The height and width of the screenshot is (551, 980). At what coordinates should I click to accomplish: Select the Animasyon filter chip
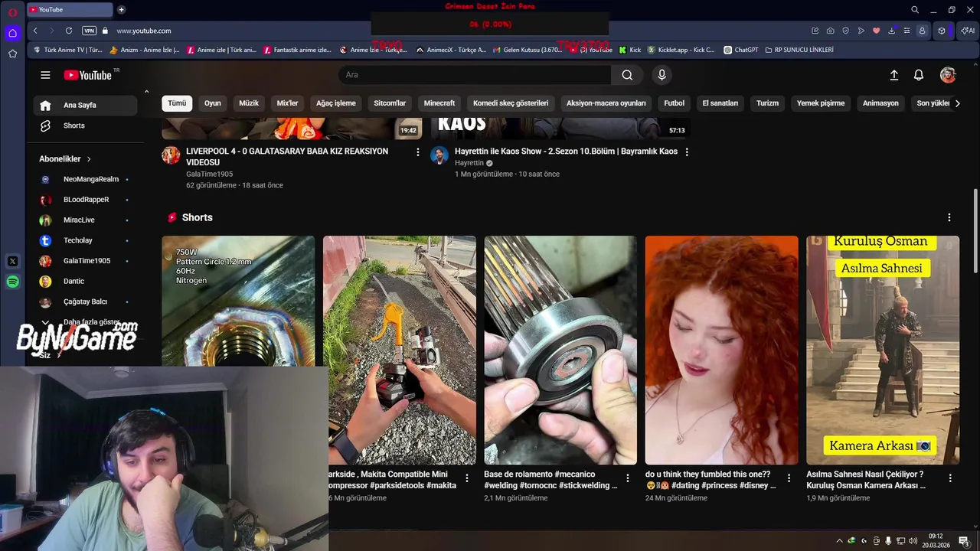(880, 103)
